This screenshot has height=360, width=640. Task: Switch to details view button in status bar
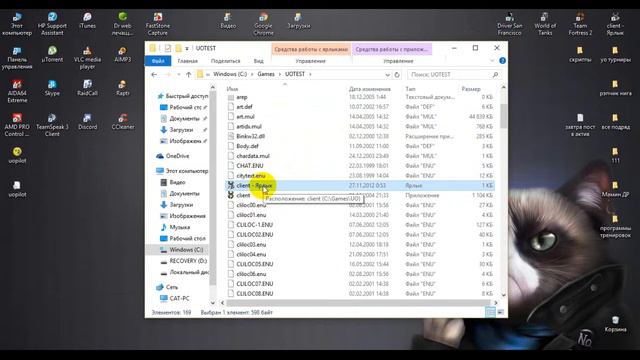point(491,312)
